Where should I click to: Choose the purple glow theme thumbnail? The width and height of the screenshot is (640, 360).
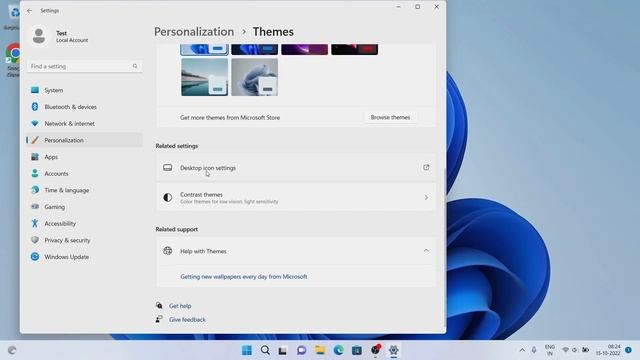(x=304, y=49)
